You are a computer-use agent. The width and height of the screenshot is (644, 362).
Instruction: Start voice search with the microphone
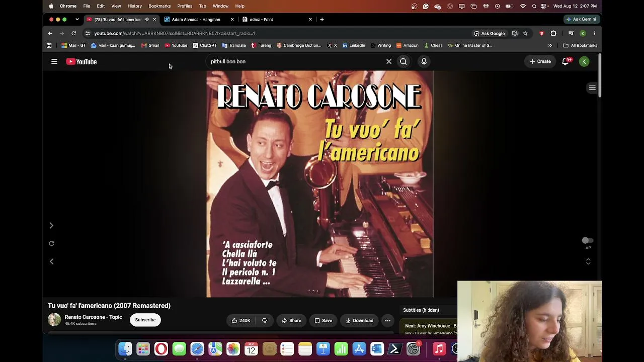424,61
